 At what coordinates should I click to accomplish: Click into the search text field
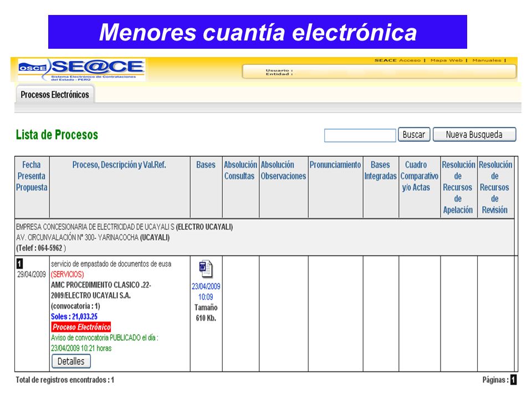coord(360,135)
